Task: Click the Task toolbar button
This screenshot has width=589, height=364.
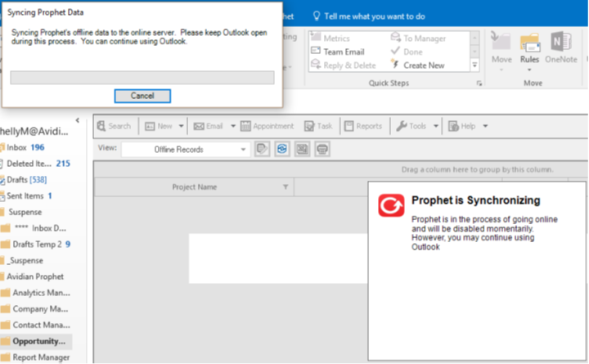Action: click(x=318, y=126)
